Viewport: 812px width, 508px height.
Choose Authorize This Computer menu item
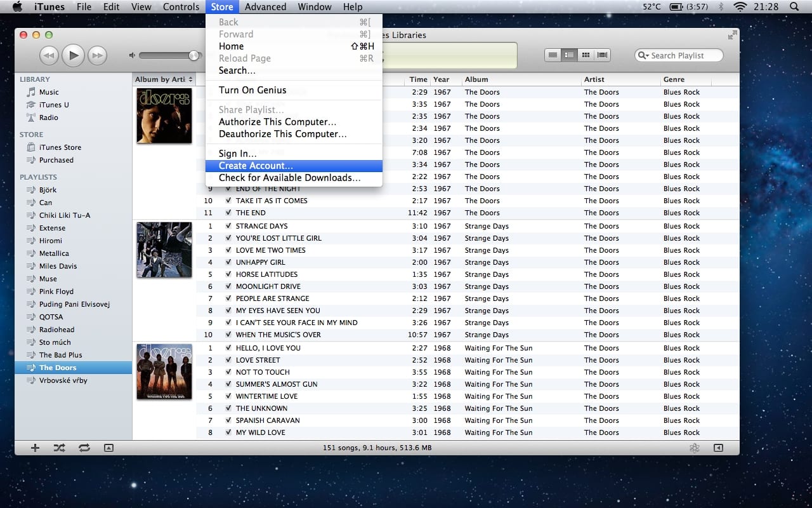tap(277, 122)
